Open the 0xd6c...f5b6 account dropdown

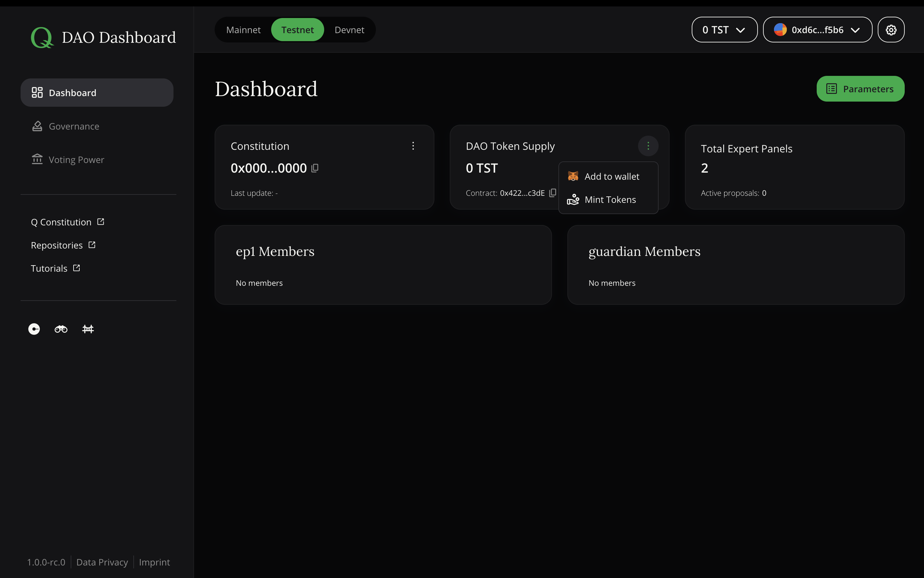817,30
